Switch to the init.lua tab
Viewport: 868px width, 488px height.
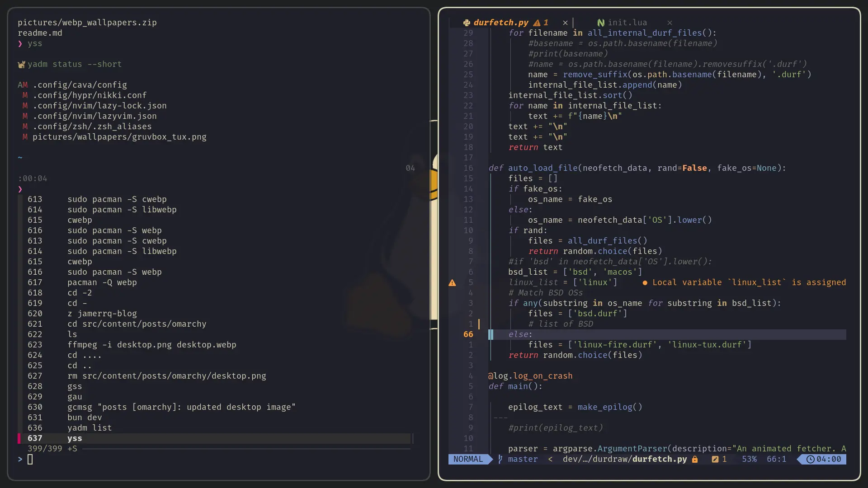[x=627, y=23]
